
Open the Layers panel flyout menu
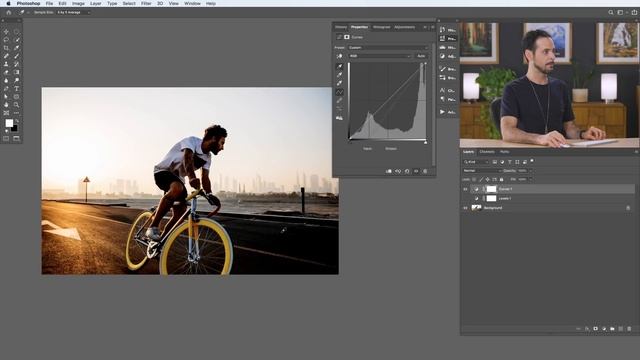(636, 152)
